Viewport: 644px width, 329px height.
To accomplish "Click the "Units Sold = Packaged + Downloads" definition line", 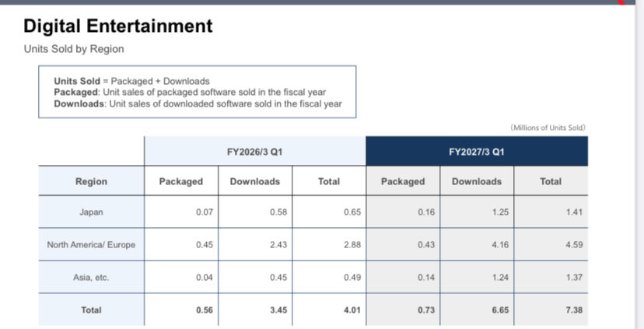I will click(131, 81).
